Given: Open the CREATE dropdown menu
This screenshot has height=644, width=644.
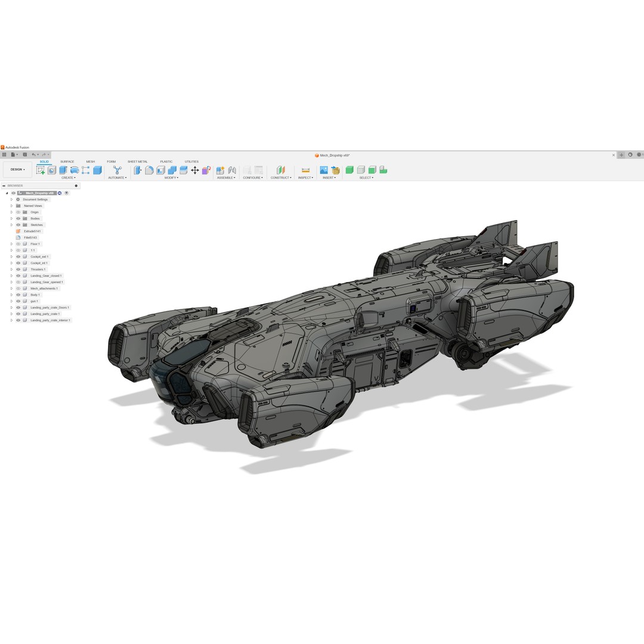Looking at the screenshot, I should pos(69,178).
